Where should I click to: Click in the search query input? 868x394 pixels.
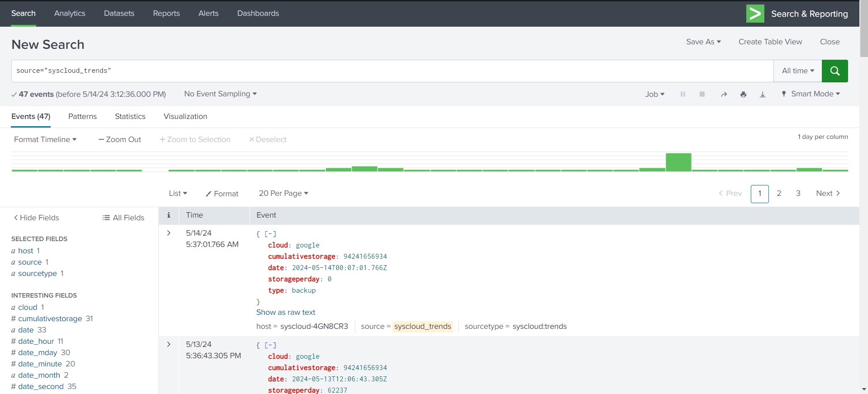392,71
